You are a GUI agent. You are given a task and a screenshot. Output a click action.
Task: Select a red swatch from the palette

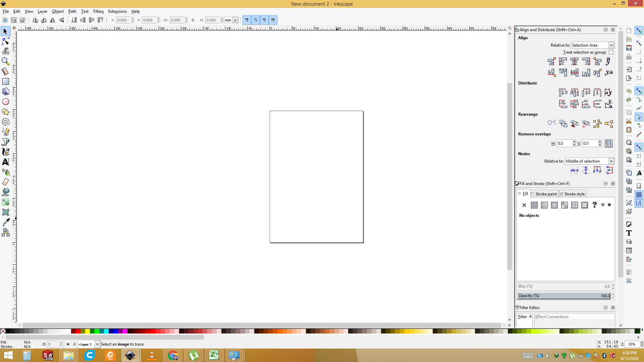tap(79, 331)
